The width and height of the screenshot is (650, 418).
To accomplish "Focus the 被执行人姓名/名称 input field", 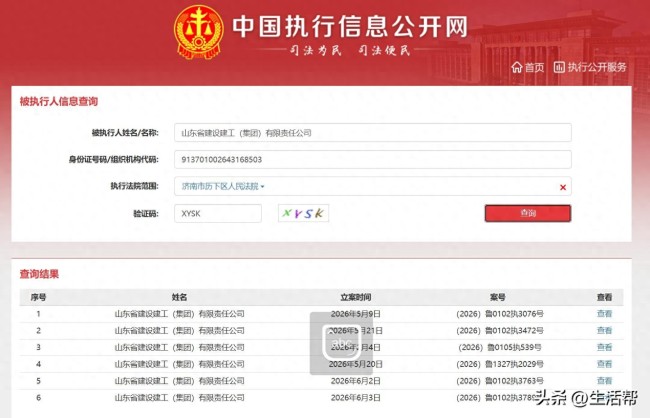I will (373, 133).
